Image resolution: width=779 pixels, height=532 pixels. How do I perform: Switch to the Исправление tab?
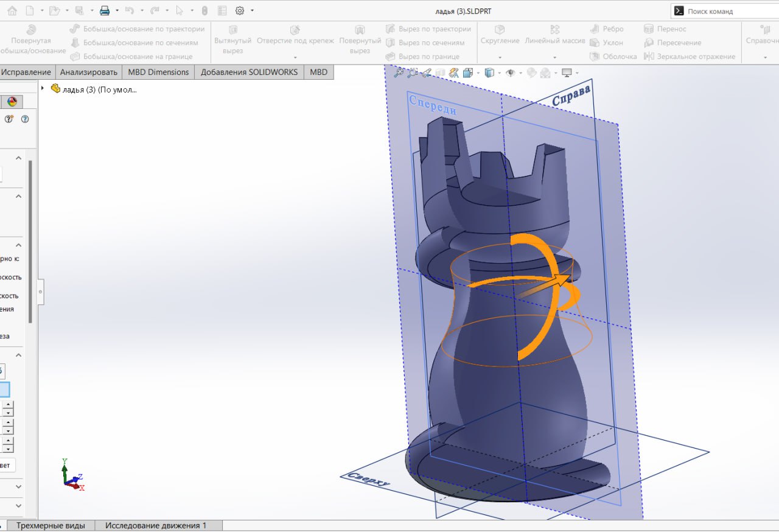26,72
